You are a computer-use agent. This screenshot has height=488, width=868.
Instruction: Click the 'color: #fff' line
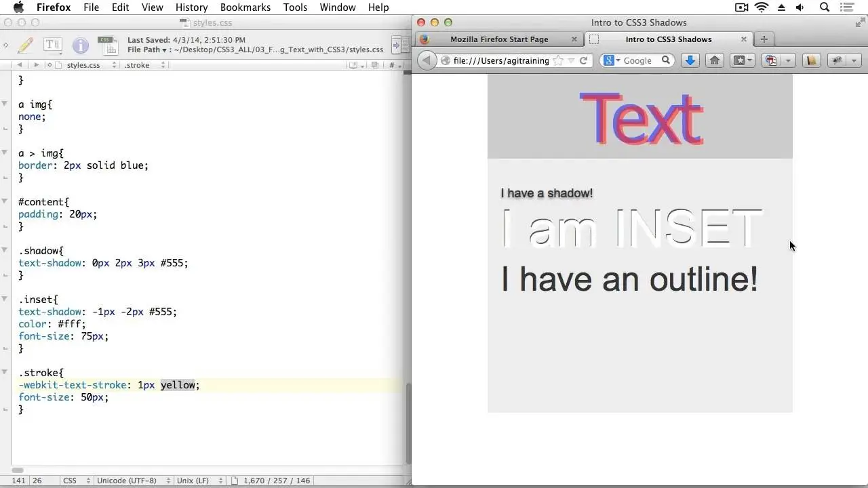click(x=52, y=324)
